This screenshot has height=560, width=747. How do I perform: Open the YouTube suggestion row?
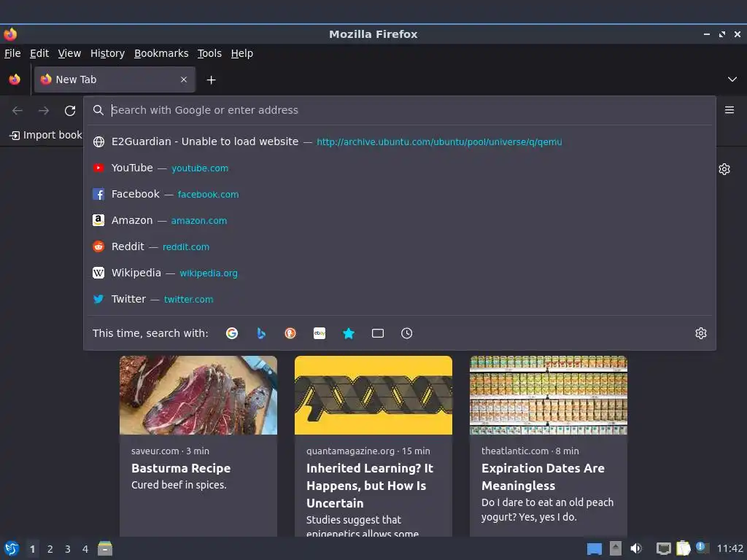[x=399, y=168]
